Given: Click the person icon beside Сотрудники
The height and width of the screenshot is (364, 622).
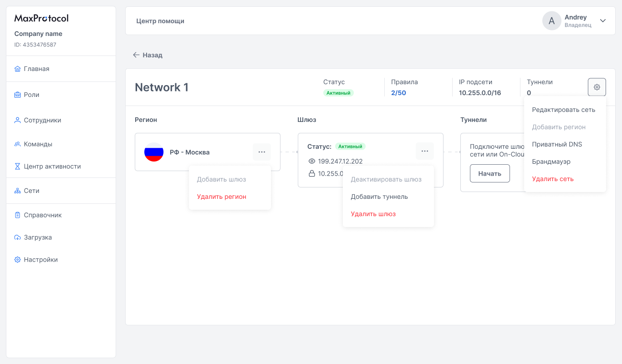Looking at the screenshot, I should point(18,120).
